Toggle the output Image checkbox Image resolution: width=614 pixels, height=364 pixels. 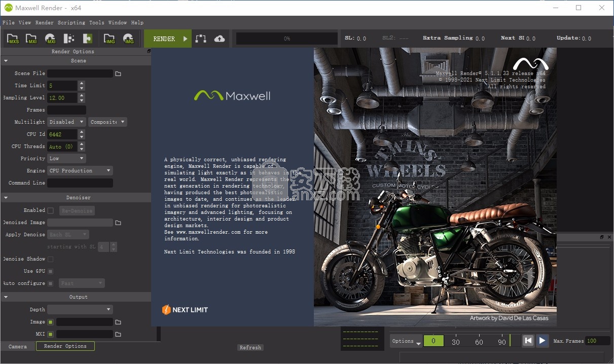click(50, 322)
